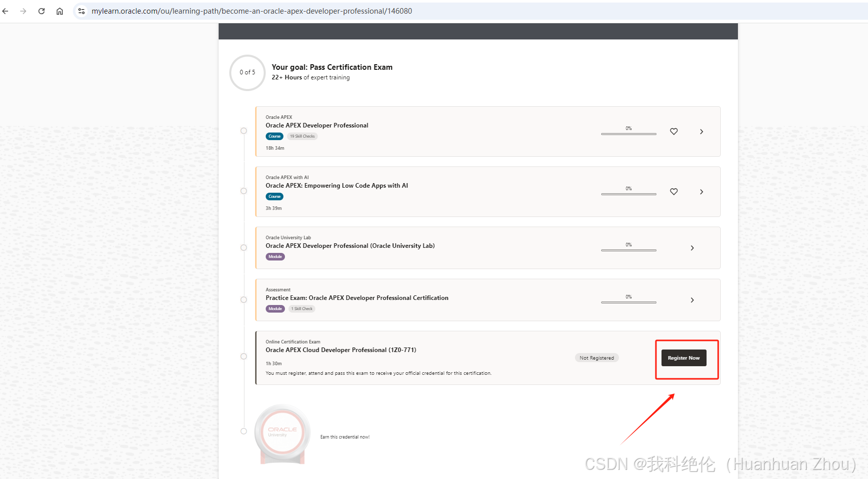Click 'Your goal: Pass Certification Exam' heading

click(x=332, y=67)
